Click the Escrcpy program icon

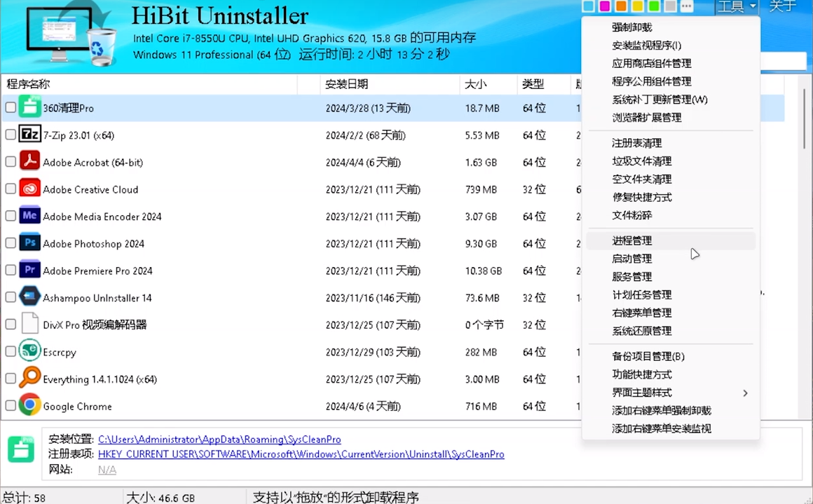pyautogui.click(x=29, y=350)
